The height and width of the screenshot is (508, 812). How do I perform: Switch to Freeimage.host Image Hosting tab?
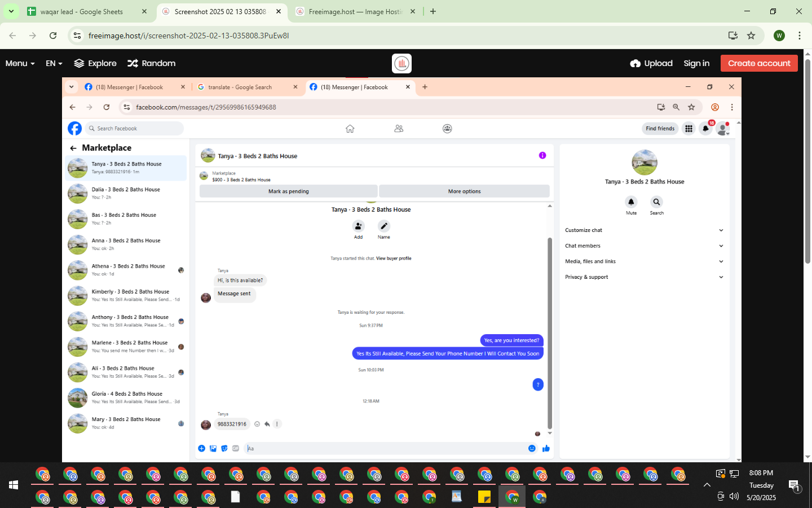pyautogui.click(x=355, y=11)
